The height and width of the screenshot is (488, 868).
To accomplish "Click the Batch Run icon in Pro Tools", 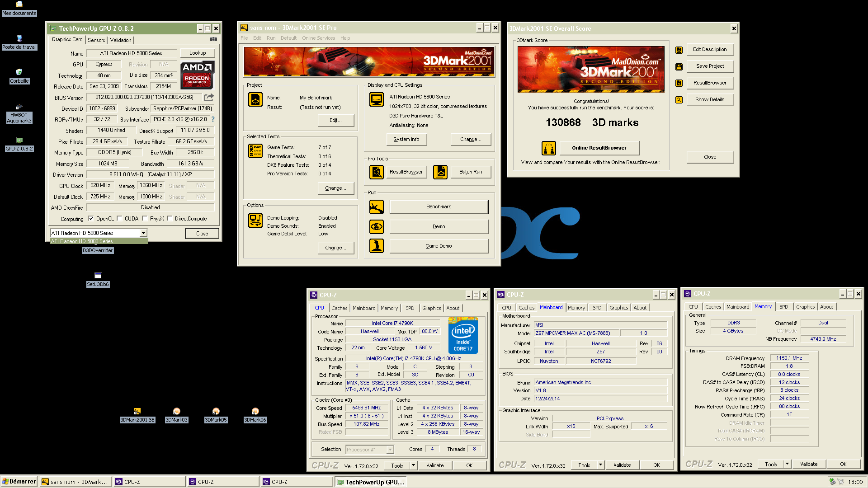I will click(x=440, y=172).
